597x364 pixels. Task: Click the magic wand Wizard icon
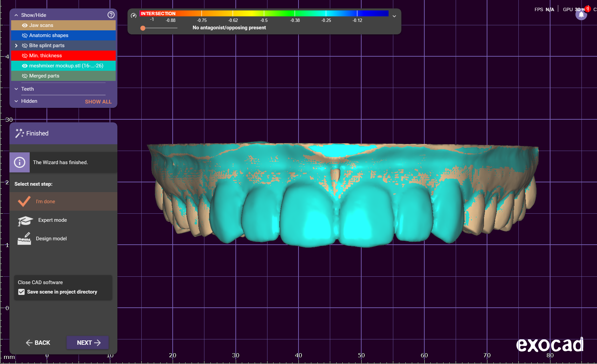[x=20, y=133]
